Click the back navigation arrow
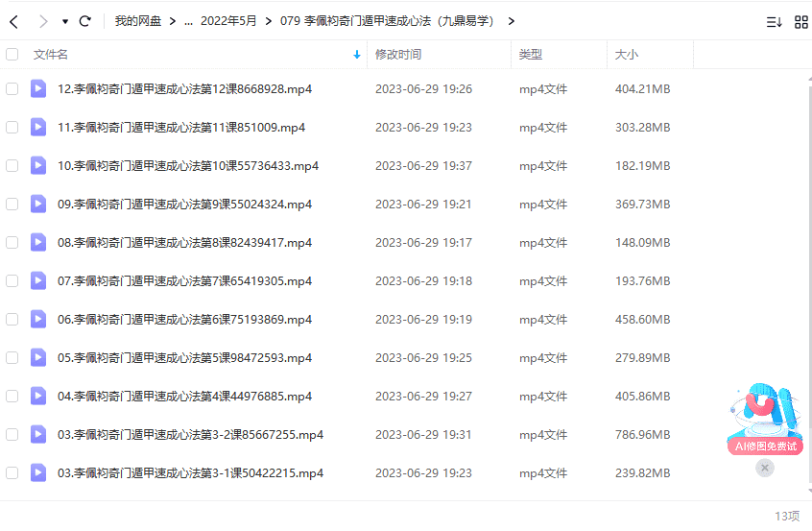 pos(14,21)
